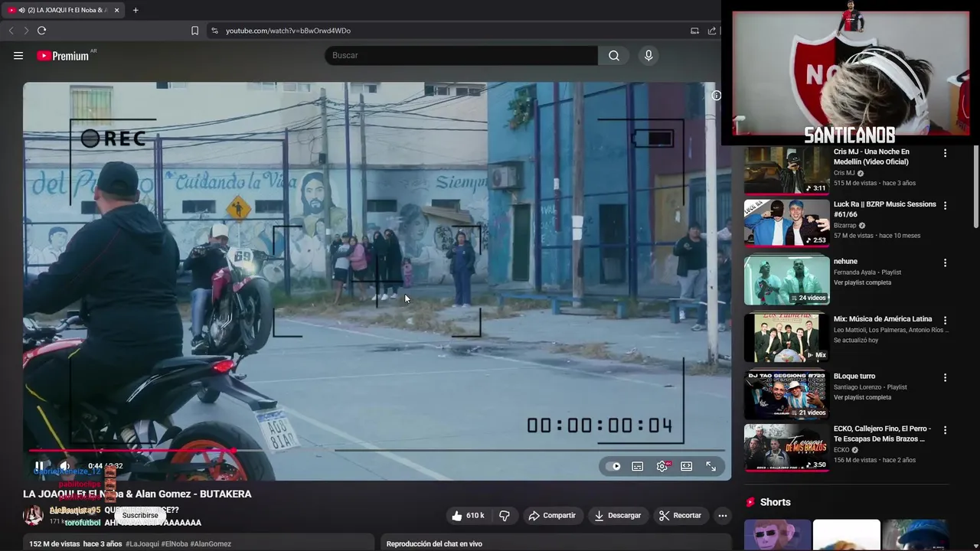Open Mix: Música de América Latina
980x551 pixels.
click(883, 319)
